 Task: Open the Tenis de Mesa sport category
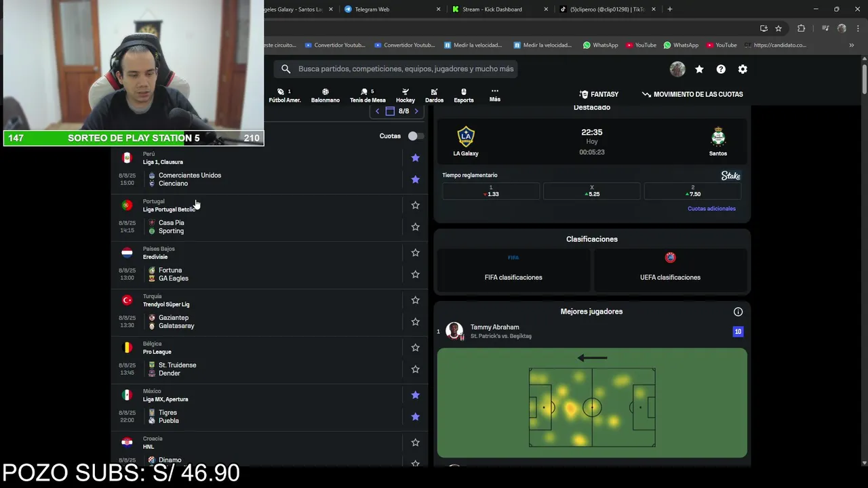(x=368, y=96)
